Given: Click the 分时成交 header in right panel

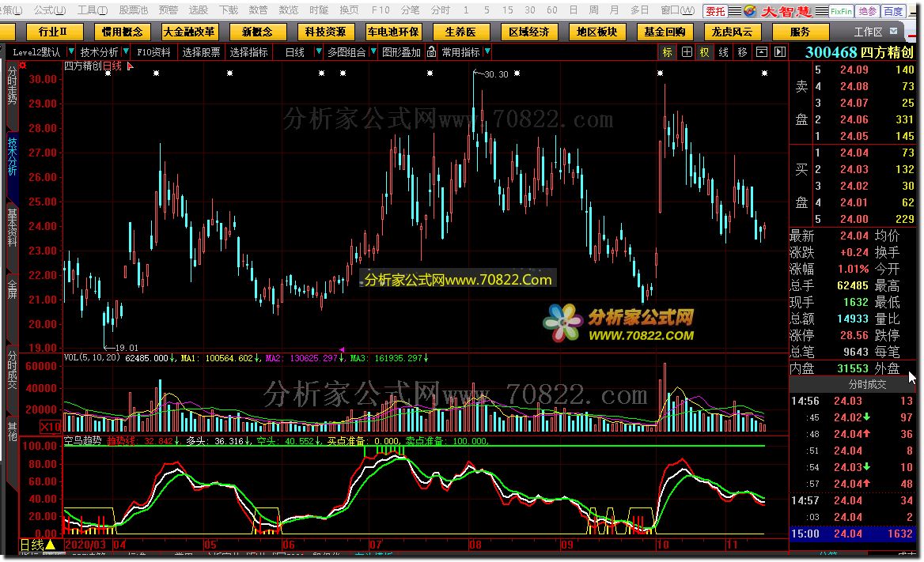Looking at the screenshot, I should pos(867,385).
